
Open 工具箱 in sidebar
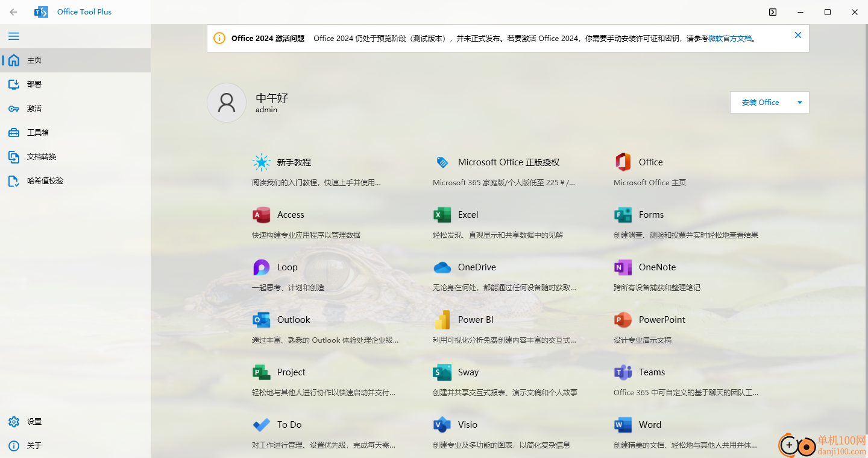pyautogui.click(x=75, y=133)
